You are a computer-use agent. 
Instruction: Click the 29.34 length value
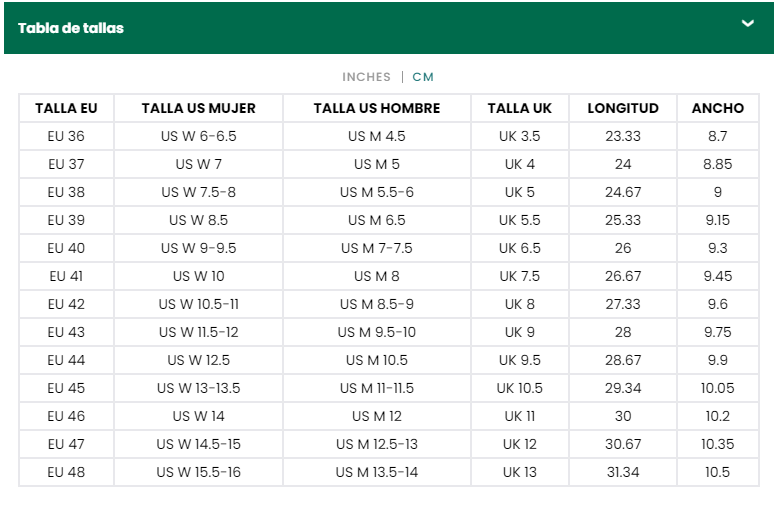pyautogui.click(x=623, y=388)
